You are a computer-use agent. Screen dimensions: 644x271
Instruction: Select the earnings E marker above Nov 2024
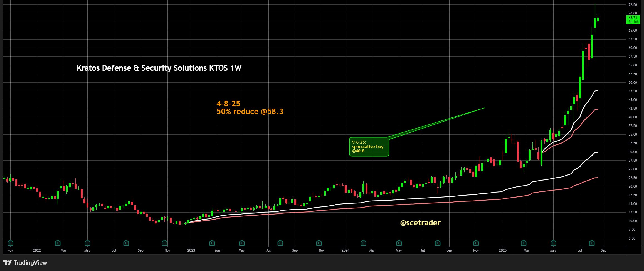point(476,243)
